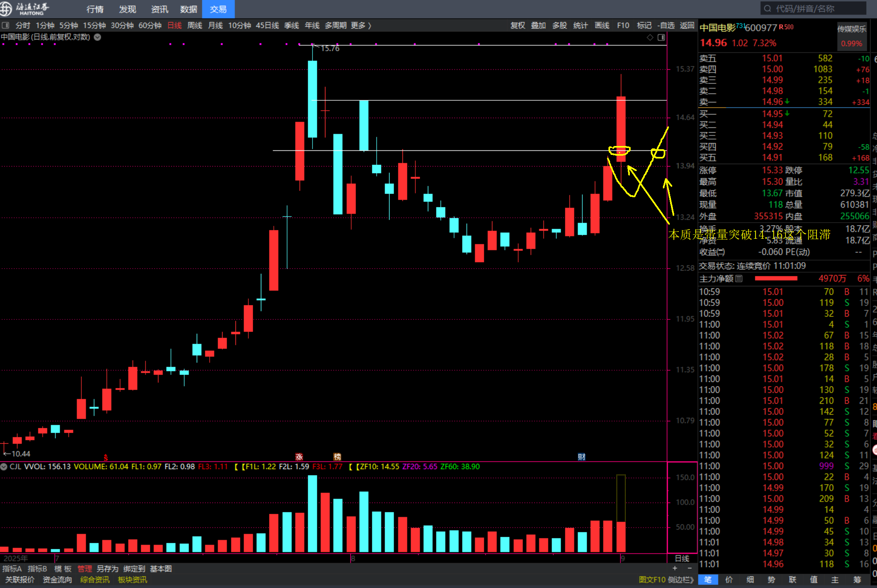877x588 pixels.
Task: Toggle the left panel icon before 分时
Action: pos(6,25)
